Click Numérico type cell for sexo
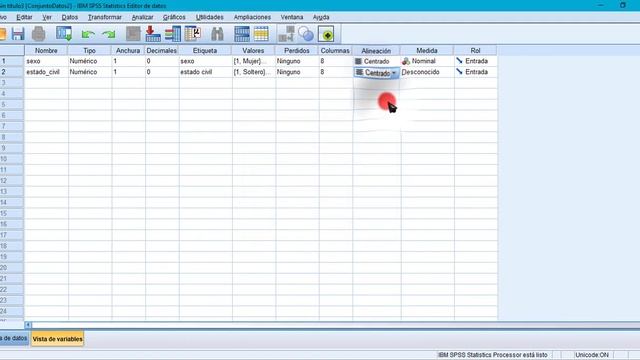The height and width of the screenshot is (360, 640). point(89,61)
